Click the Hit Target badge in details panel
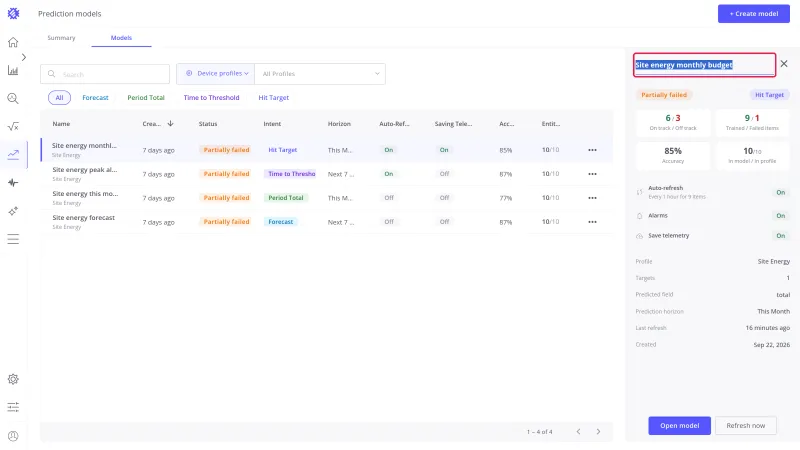This screenshot has width=800, height=450. 769,95
